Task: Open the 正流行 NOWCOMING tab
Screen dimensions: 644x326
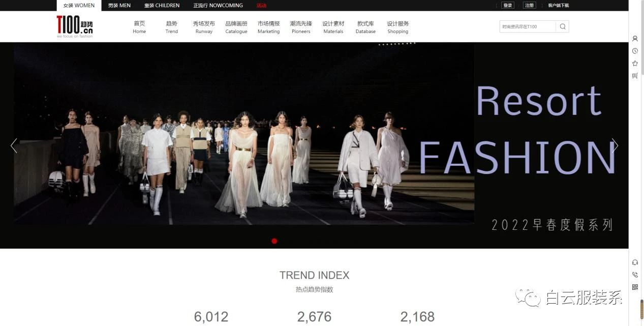Action: (x=218, y=6)
